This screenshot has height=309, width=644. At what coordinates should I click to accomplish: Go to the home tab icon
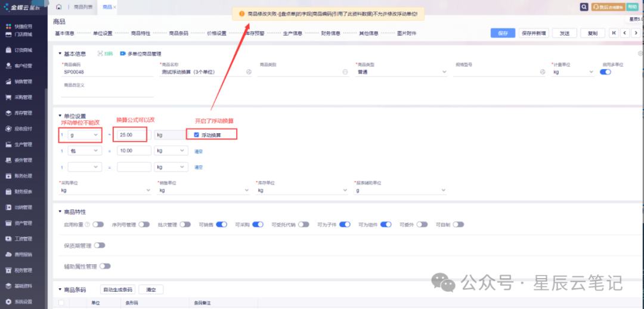[58, 7]
